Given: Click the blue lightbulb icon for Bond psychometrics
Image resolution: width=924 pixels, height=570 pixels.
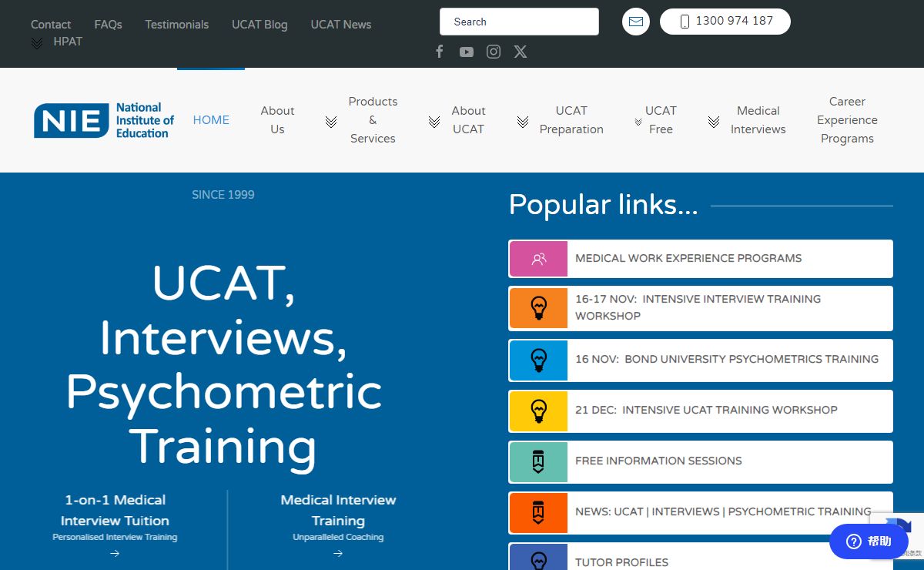Looking at the screenshot, I should (x=539, y=360).
